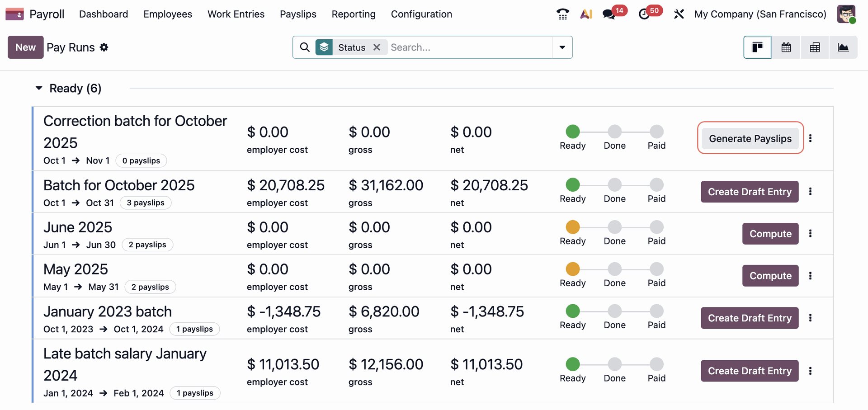
Task: Open the debug tools icon
Action: coord(679,14)
